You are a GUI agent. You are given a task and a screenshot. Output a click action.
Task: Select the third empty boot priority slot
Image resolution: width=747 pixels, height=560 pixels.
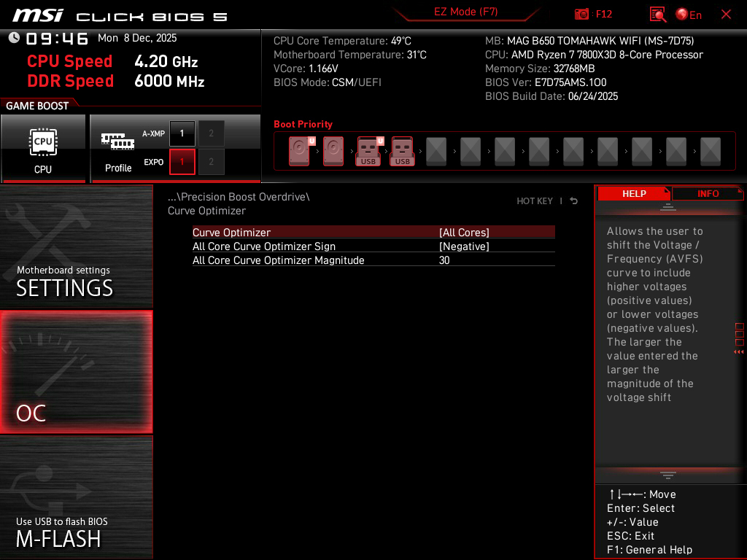pos(505,151)
